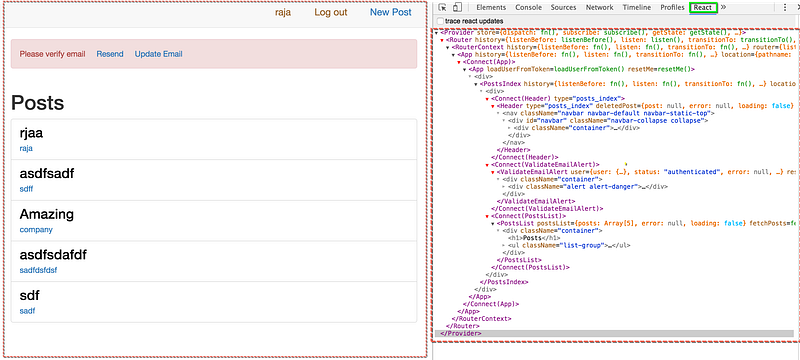Select the App history tree row
The height and width of the screenshot is (360, 800).
625,55
